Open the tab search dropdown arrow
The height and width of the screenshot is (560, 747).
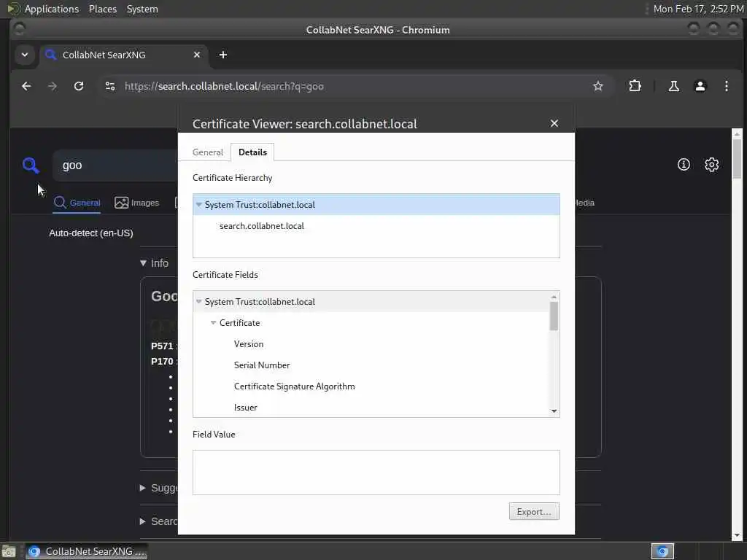click(x=25, y=55)
